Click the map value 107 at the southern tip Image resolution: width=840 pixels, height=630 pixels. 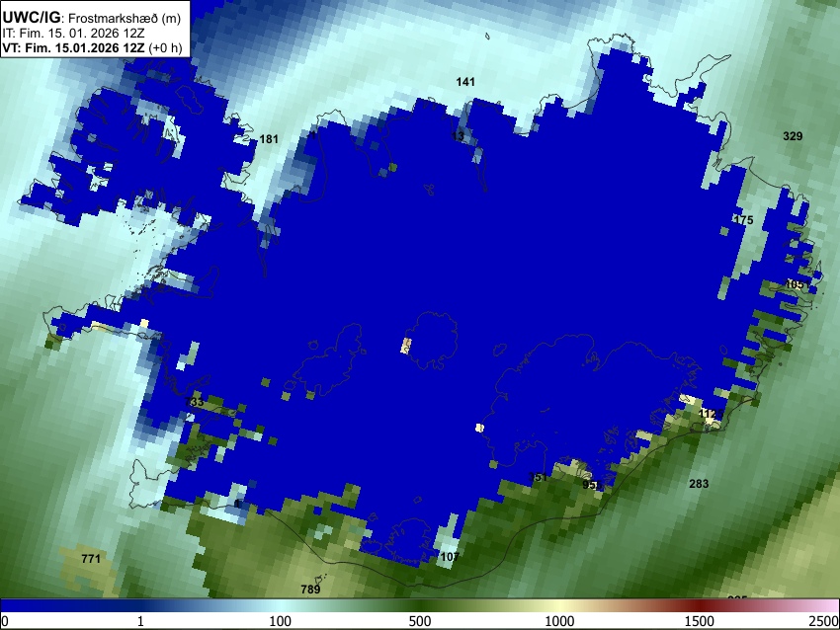(450, 557)
